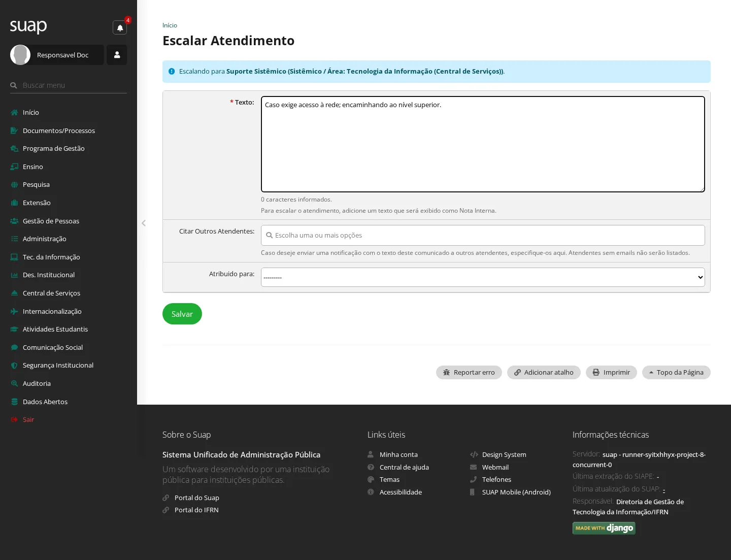Open the Acessibilidade footer link
This screenshot has width=731, height=560.
pyautogui.click(x=401, y=492)
